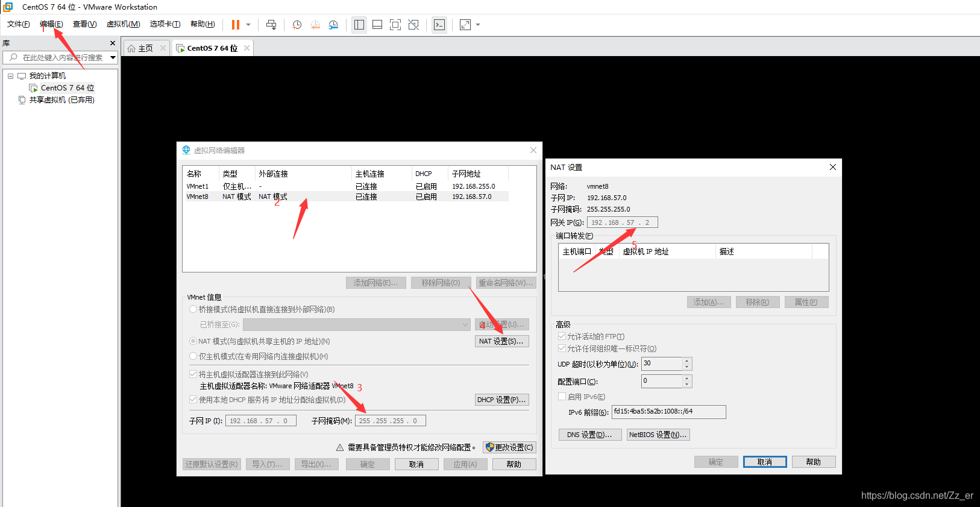Open the 选项卡(T) menu
Screen dimensions: 980x507
(x=165, y=24)
